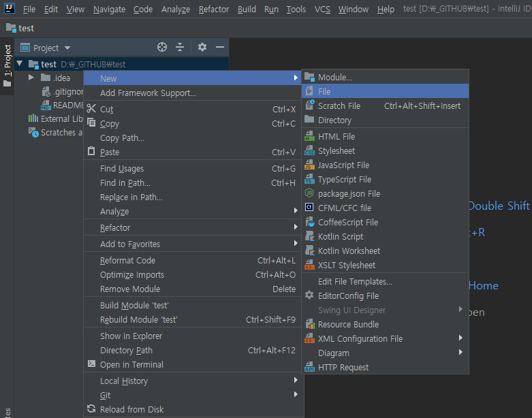Expand the Diagram submenu arrow
The height and width of the screenshot is (418, 532).
(460, 352)
